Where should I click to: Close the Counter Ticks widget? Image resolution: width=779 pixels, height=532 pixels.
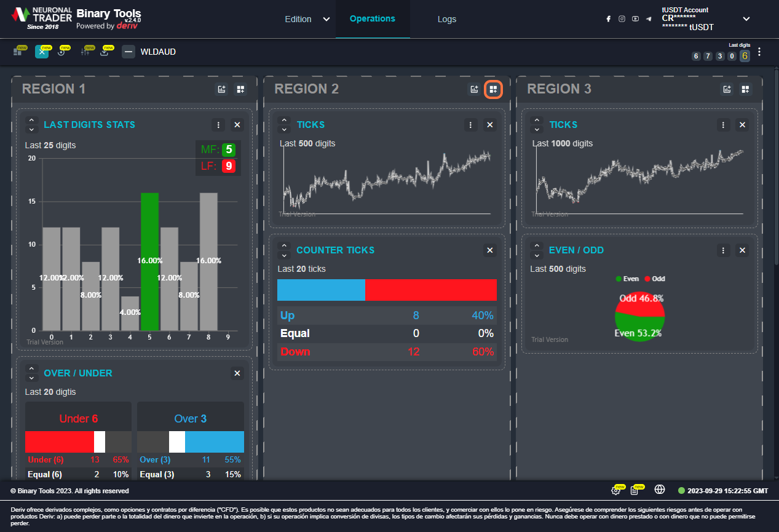(x=490, y=250)
